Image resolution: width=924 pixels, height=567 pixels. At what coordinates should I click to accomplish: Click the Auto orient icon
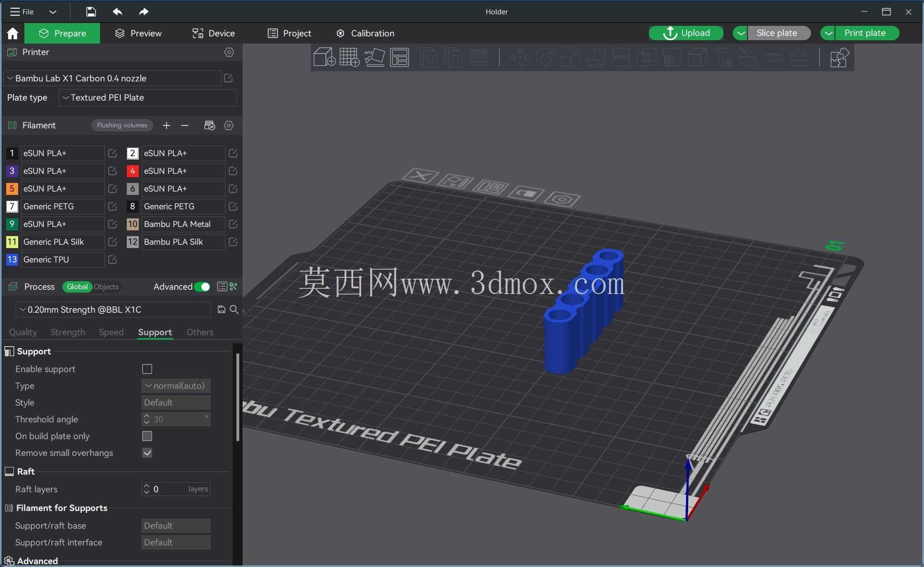374,57
